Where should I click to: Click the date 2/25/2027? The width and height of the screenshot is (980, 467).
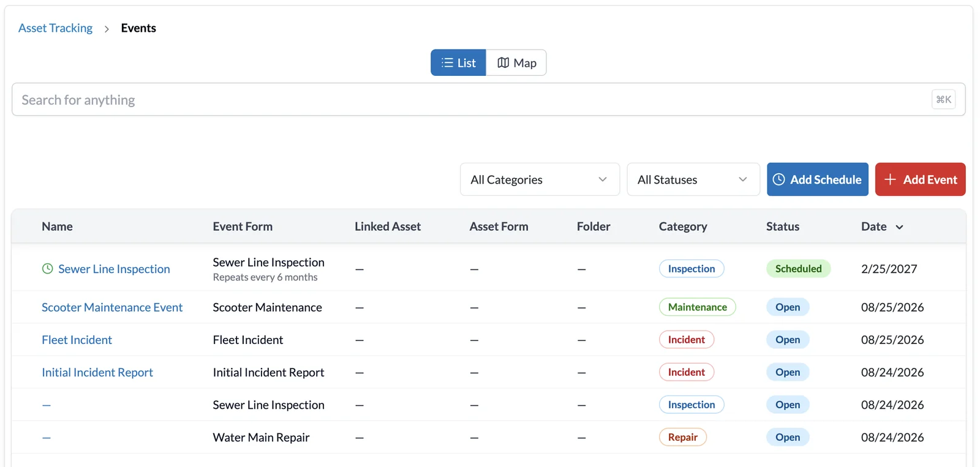tap(889, 269)
